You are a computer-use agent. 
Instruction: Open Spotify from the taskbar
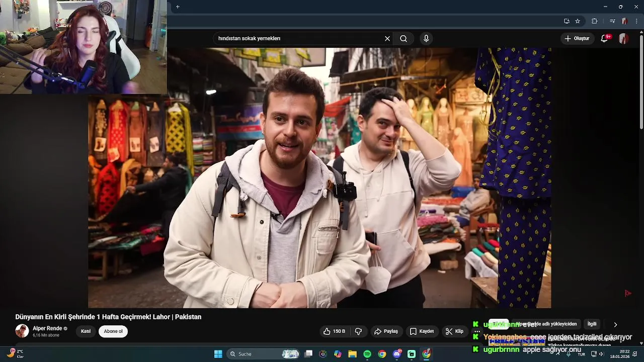click(367, 354)
